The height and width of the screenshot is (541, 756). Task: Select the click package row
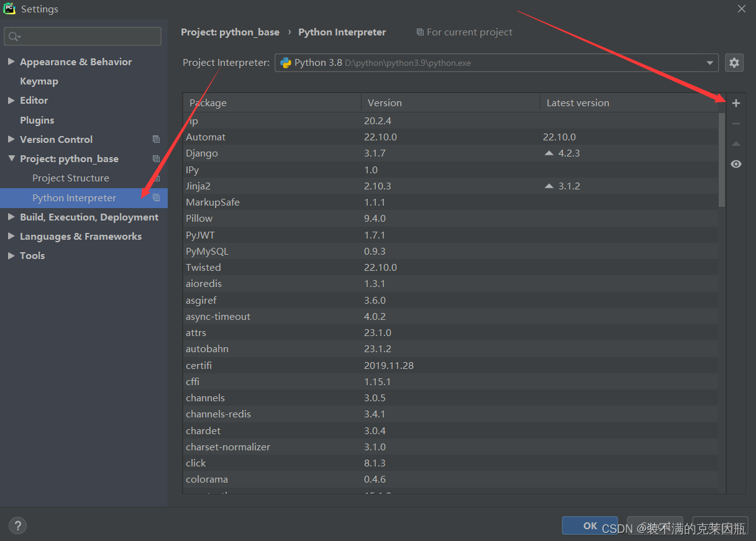[x=450, y=463]
